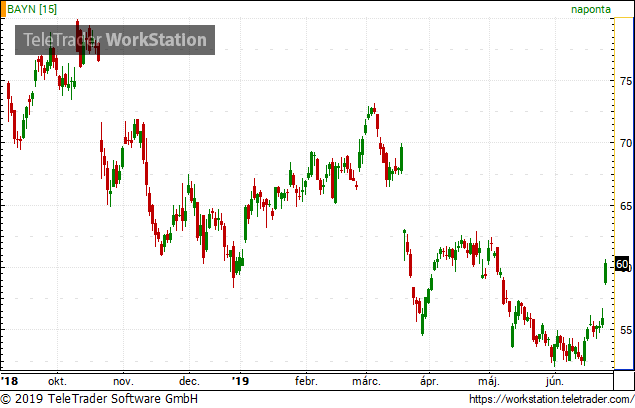Click the 70 price axis label
Image resolution: width=635 pixels, height=408 pixels.
click(626, 143)
